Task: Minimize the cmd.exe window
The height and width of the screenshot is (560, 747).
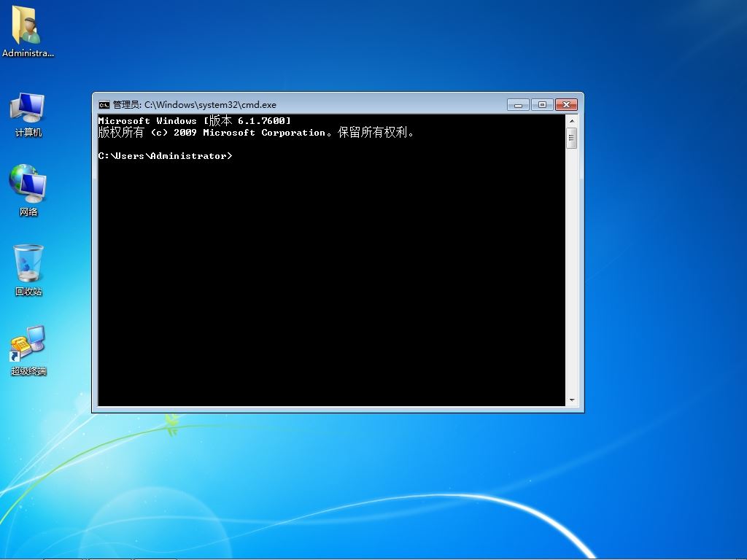Action: point(519,105)
